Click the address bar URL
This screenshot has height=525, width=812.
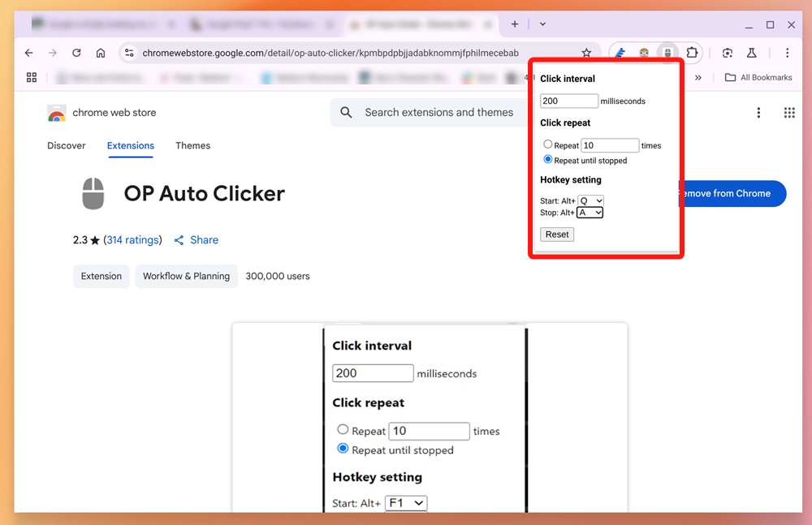coord(330,53)
